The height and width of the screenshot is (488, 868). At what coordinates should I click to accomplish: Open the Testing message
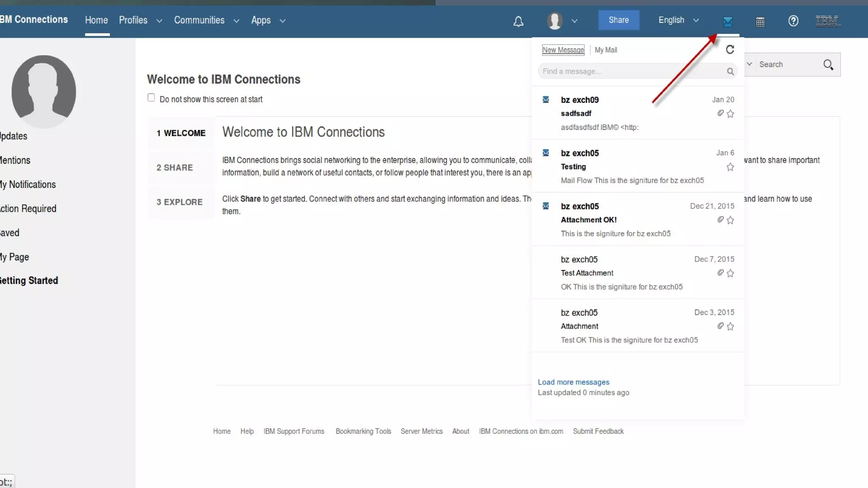[638, 166]
